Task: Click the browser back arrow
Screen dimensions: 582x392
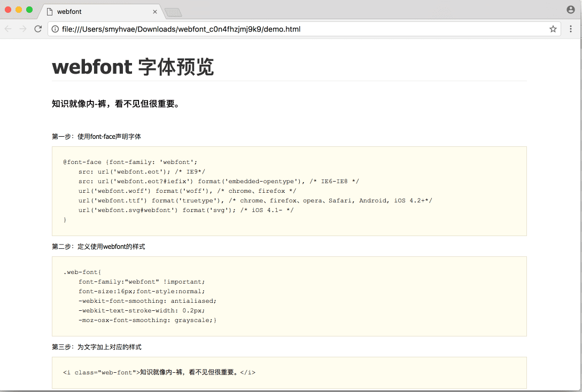Action: 8,29
